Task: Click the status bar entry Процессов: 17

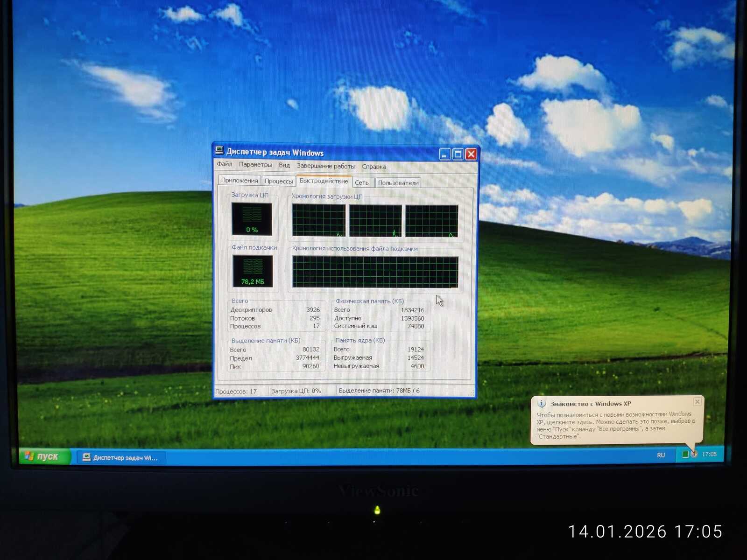Action: [236, 392]
